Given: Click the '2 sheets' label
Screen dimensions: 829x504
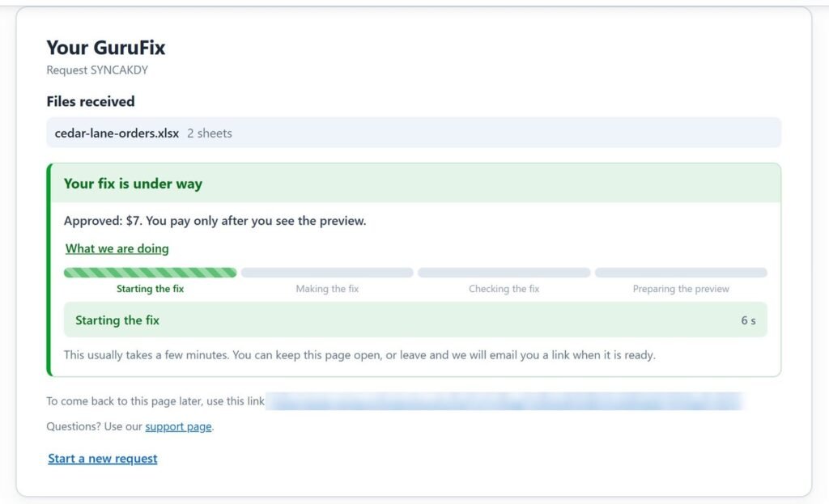Looking at the screenshot, I should [x=210, y=133].
